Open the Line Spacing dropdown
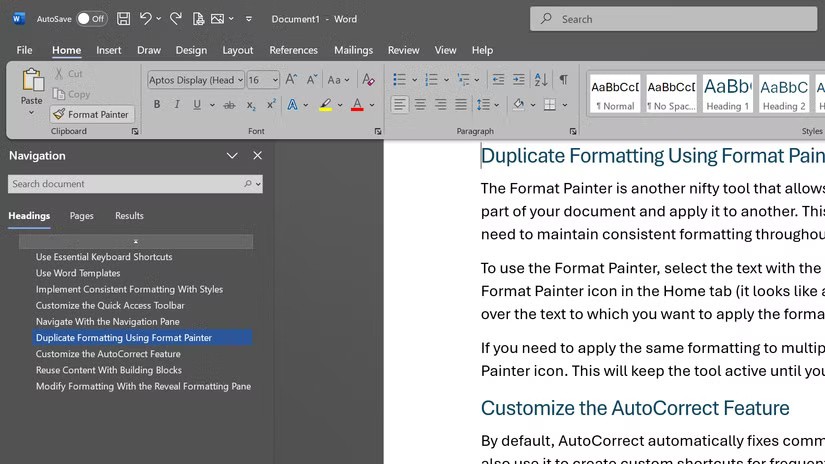 [495, 105]
